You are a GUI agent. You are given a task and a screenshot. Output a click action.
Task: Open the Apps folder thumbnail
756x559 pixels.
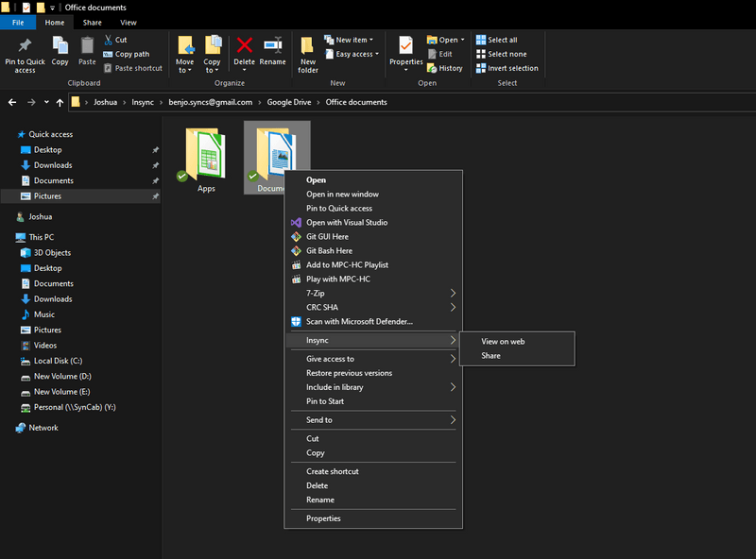tap(206, 156)
